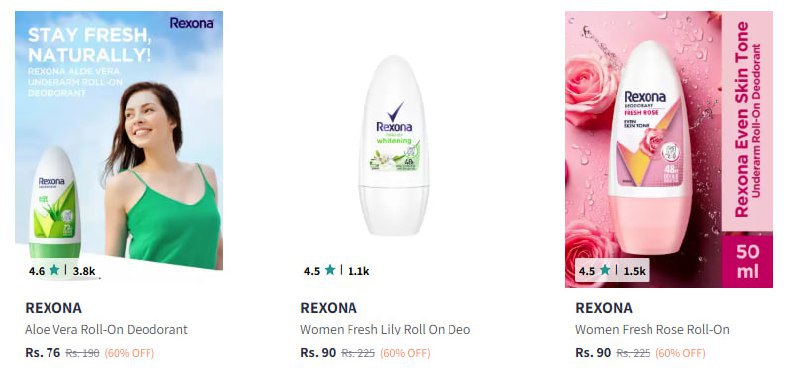Image resolution: width=800 pixels, height=382 pixels.
Task: Click the 1.1k review count
Action: coord(358,271)
